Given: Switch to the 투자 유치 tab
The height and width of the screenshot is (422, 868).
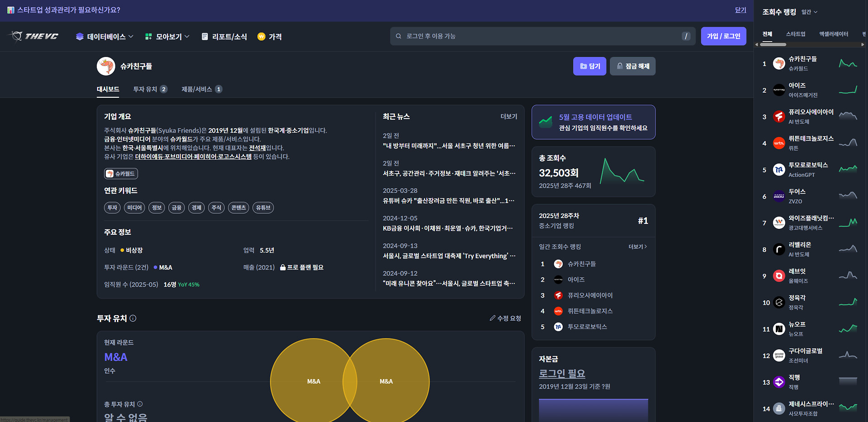Looking at the screenshot, I should 150,89.
